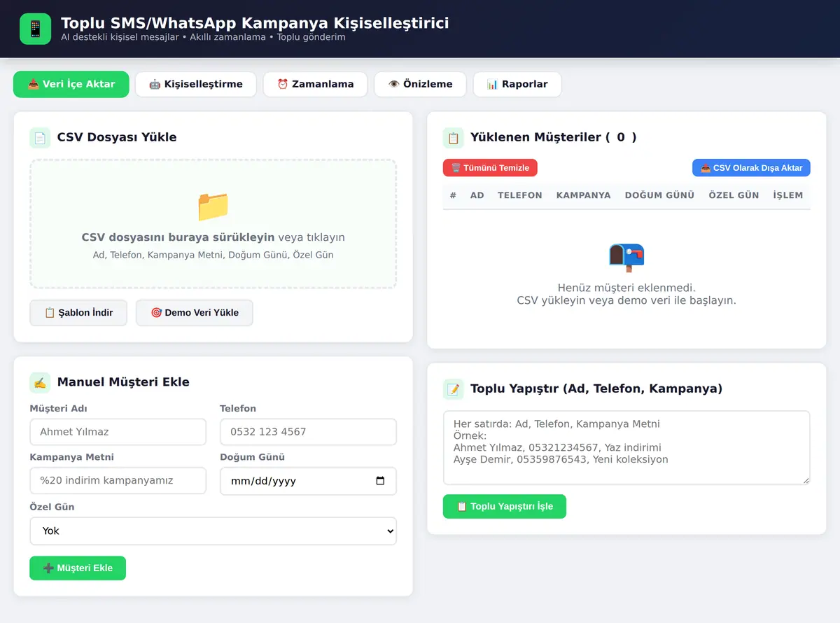Expand the Özel Gün dropdown

[x=213, y=531]
